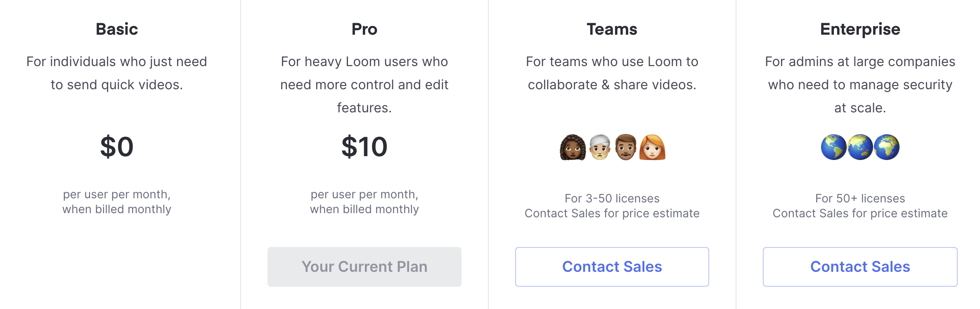Contact Sales for the Teams plan
The image size is (980, 309).
[612, 267]
